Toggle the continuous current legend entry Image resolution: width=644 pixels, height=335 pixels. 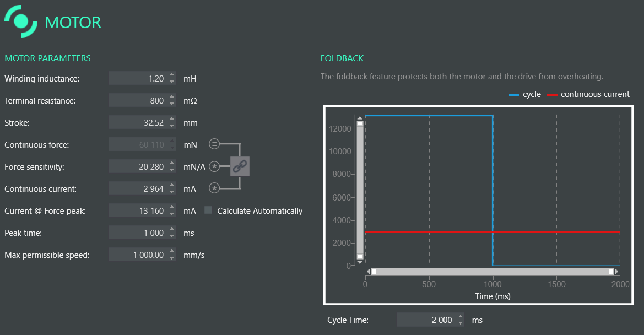(x=588, y=94)
